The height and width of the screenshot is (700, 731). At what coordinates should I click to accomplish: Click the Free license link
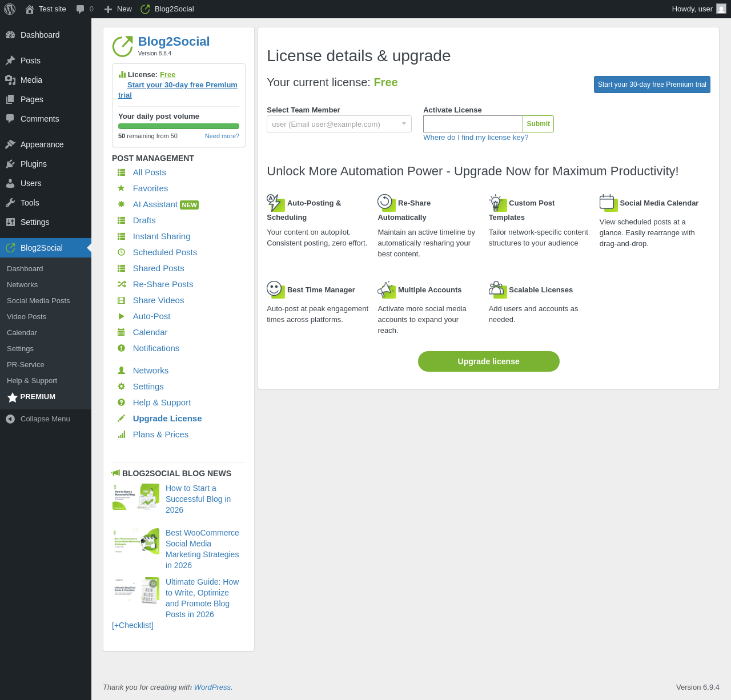[167, 75]
